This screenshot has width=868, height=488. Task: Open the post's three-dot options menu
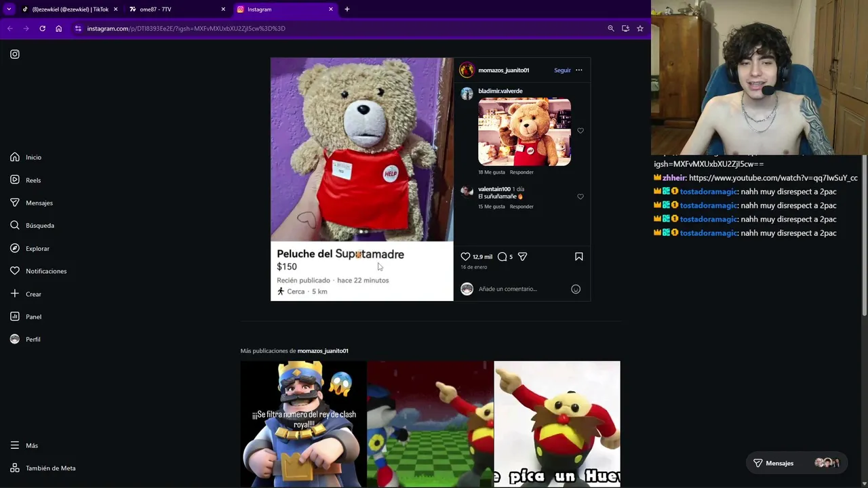(x=579, y=70)
